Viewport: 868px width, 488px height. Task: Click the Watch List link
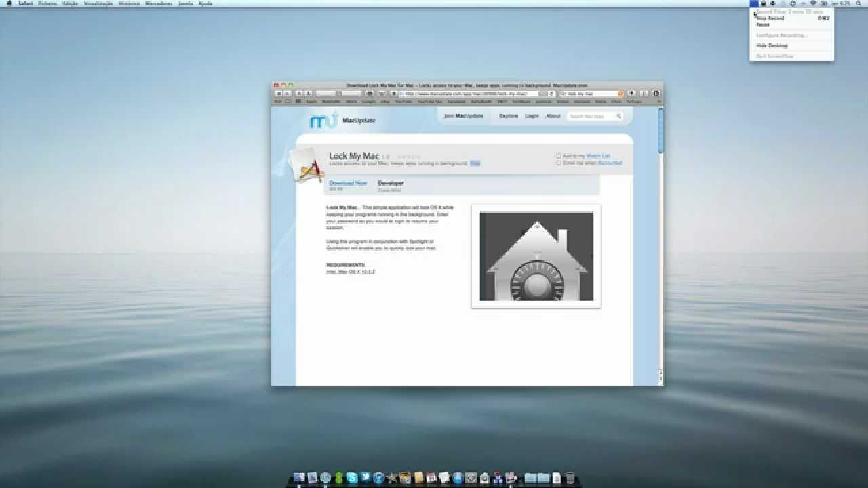pos(598,156)
